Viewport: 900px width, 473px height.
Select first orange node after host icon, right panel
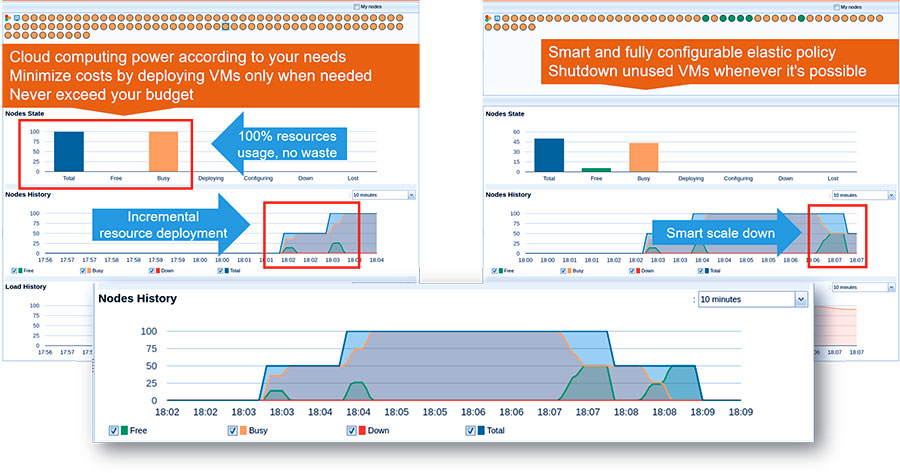[x=506, y=18]
